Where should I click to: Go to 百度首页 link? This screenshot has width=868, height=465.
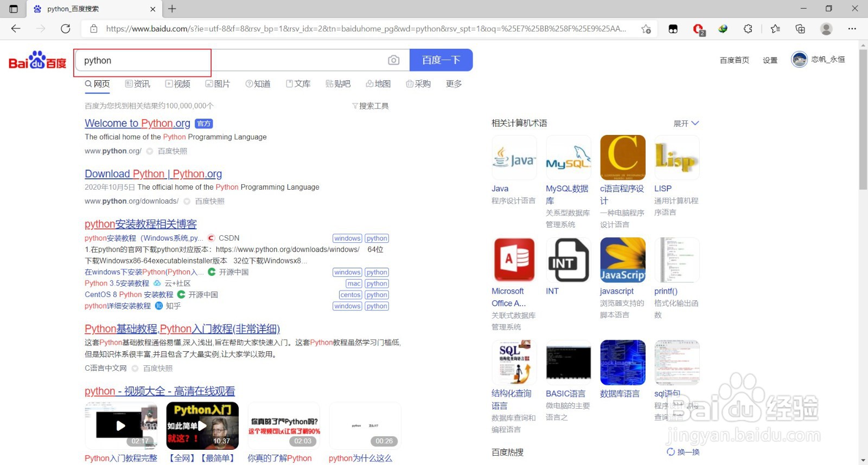click(x=734, y=60)
